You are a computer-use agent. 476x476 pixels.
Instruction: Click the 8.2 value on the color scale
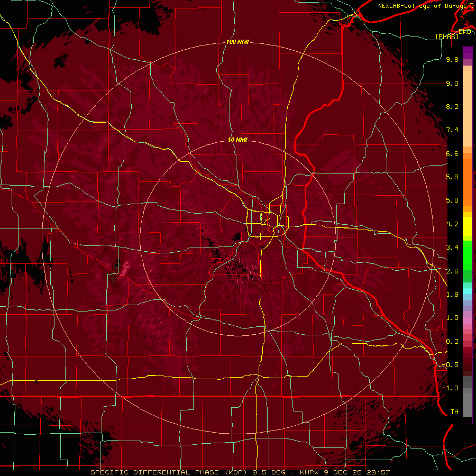pos(452,106)
